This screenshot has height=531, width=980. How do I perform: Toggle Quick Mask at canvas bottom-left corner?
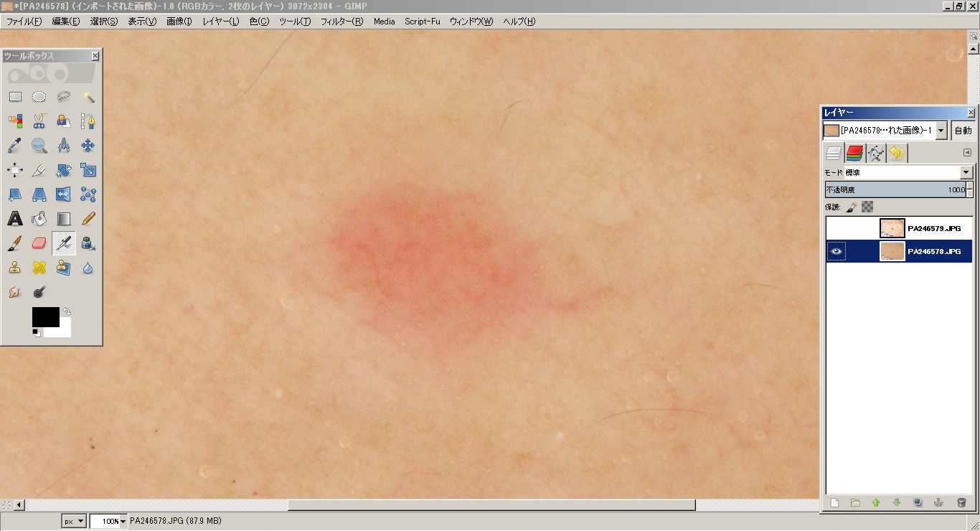point(6,504)
